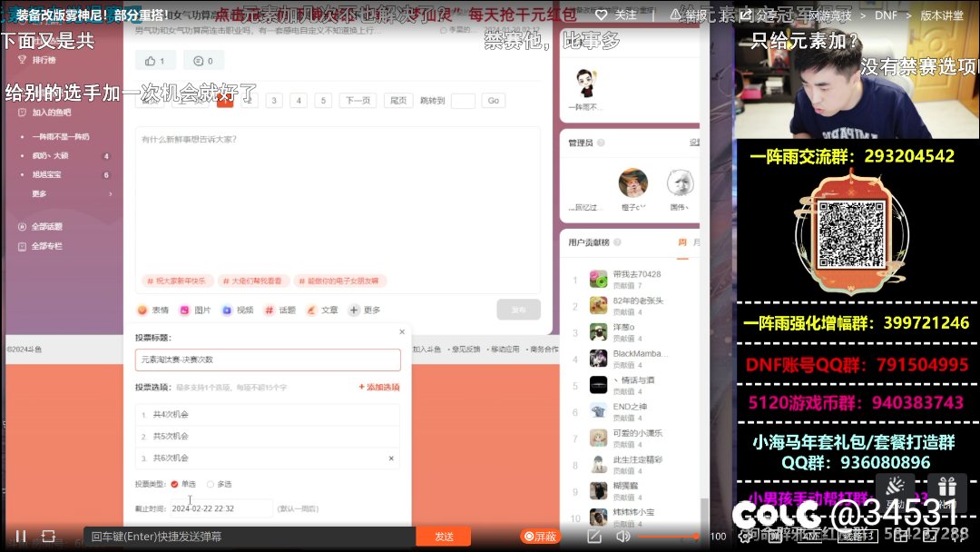Open 加入的鱼吧 section
The width and height of the screenshot is (980, 552).
click(51, 113)
